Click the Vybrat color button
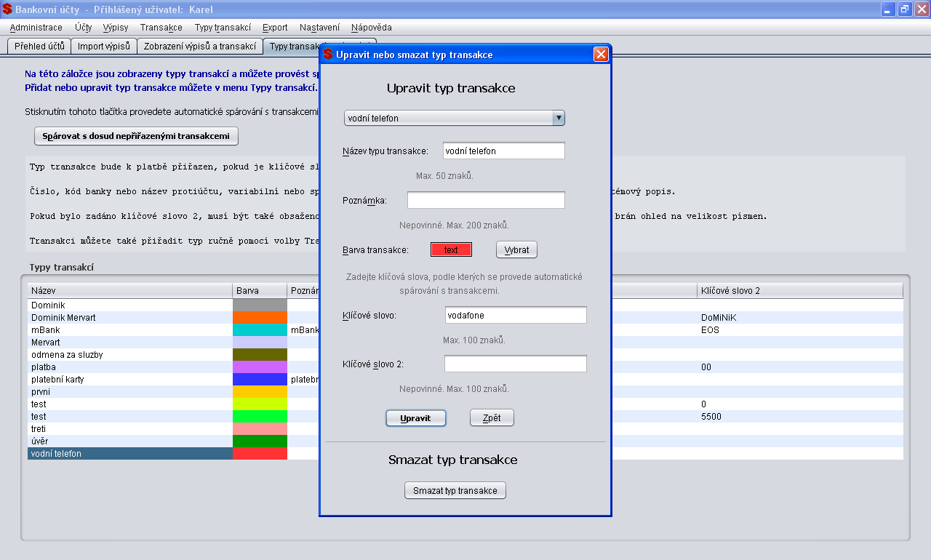 coord(517,249)
